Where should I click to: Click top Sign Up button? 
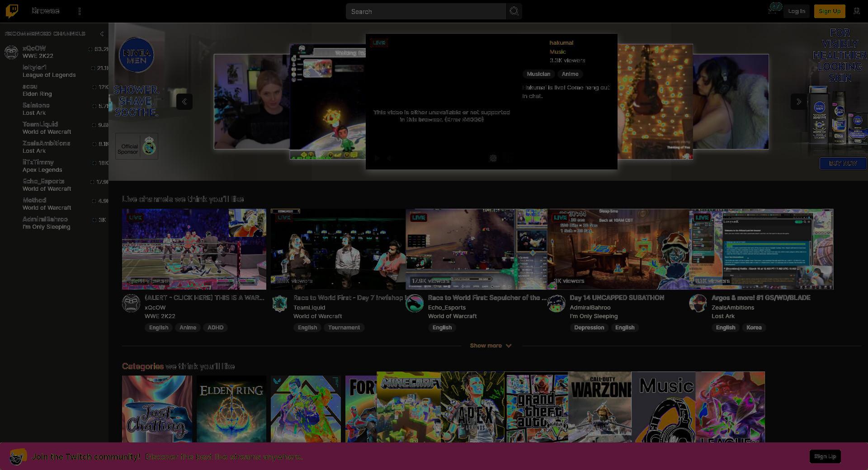[x=830, y=11]
